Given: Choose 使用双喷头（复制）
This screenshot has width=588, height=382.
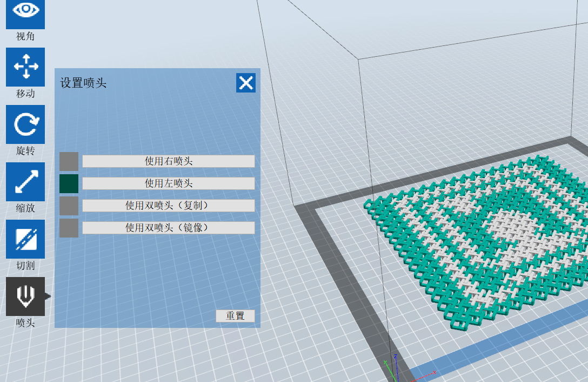Looking at the screenshot, I should click(169, 206).
